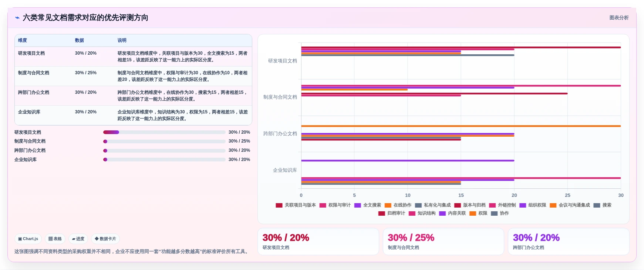Click the 表格 tag chip
Screen dimensions: 644x270
55,239
